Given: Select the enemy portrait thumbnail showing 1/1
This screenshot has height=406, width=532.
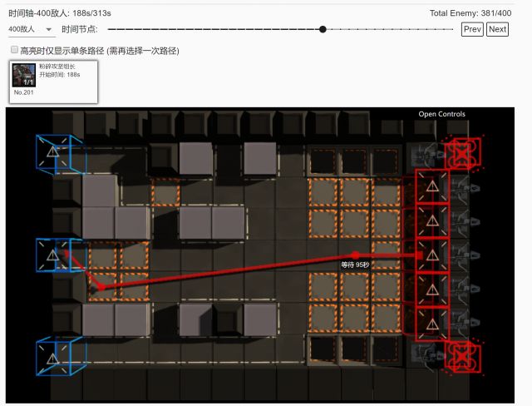Looking at the screenshot, I should click(x=23, y=75).
